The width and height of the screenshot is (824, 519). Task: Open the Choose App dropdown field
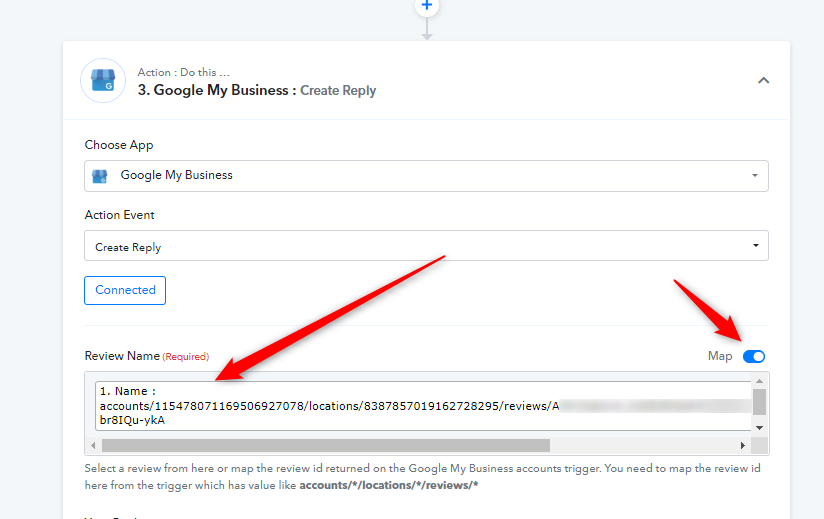(x=426, y=175)
